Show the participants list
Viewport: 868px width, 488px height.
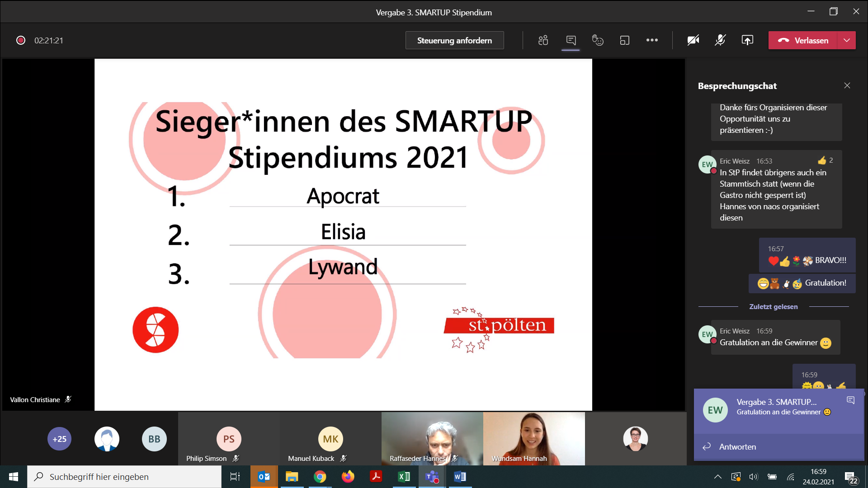[x=543, y=40]
